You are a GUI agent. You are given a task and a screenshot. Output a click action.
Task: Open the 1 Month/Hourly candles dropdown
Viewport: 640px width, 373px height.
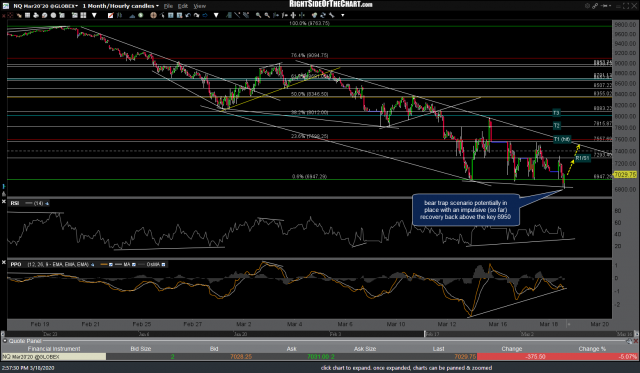point(120,6)
